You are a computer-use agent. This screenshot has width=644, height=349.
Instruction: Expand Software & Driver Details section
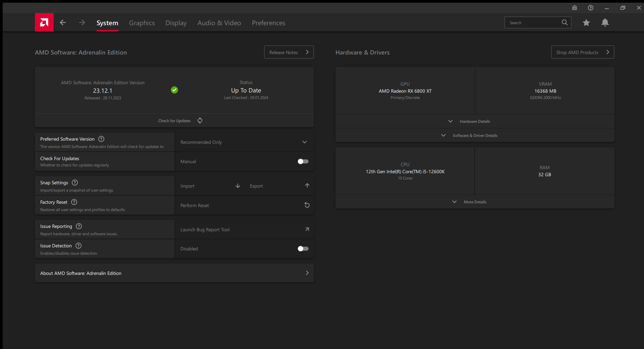[x=475, y=135]
